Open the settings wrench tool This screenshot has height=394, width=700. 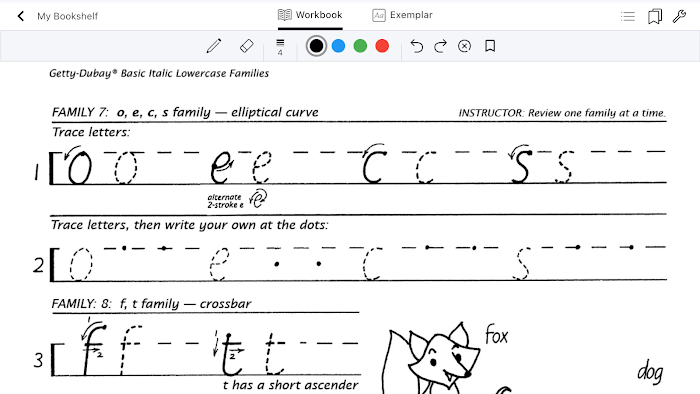pos(679,17)
